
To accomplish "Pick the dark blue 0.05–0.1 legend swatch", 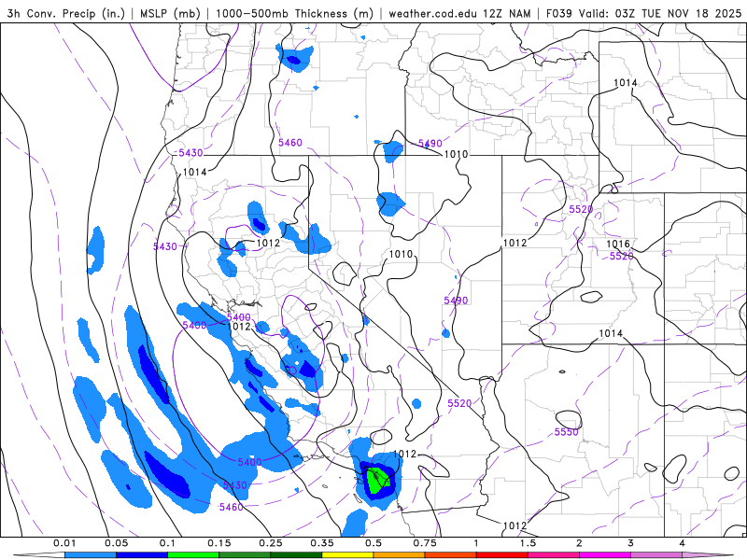I will point(142,555).
